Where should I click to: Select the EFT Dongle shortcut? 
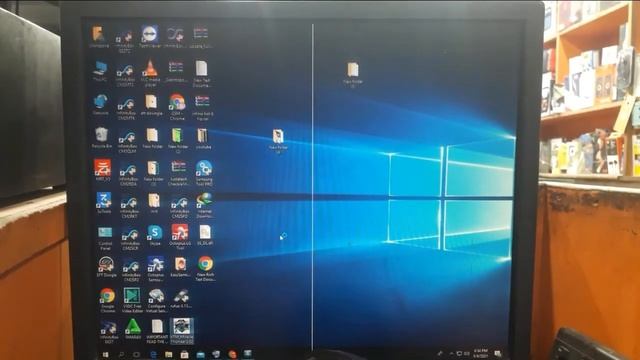[106, 267]
